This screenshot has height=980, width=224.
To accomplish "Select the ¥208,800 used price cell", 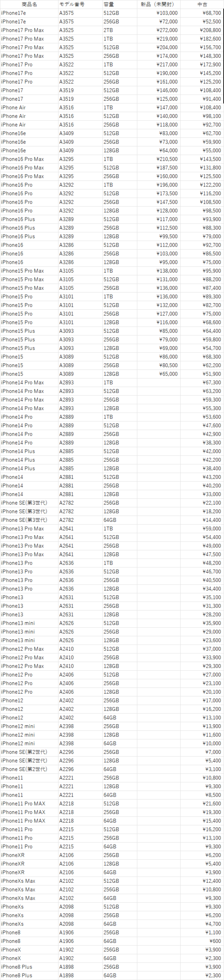I will point(201,30).
